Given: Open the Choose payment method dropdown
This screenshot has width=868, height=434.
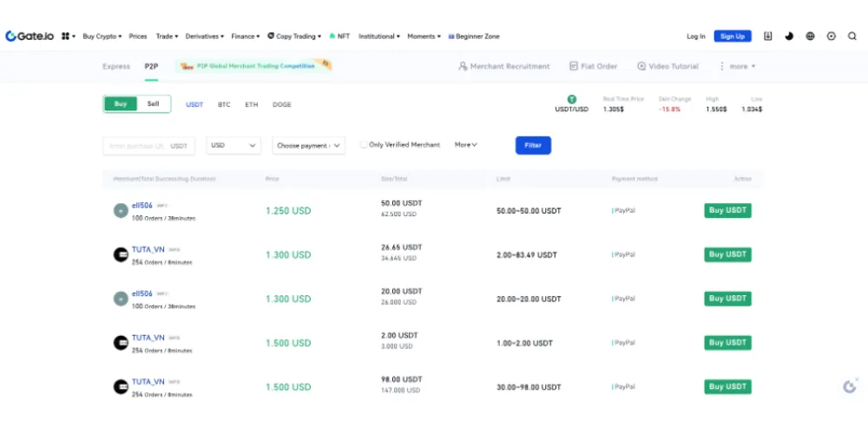Looking at the screenshot, I should click(308, 146).
